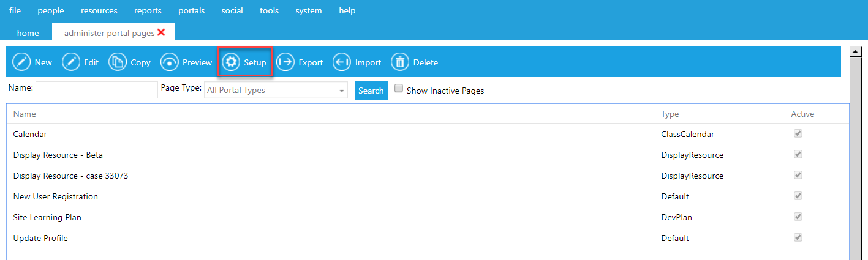
Task: Click the Delete trash can icon
Action: 400,62
